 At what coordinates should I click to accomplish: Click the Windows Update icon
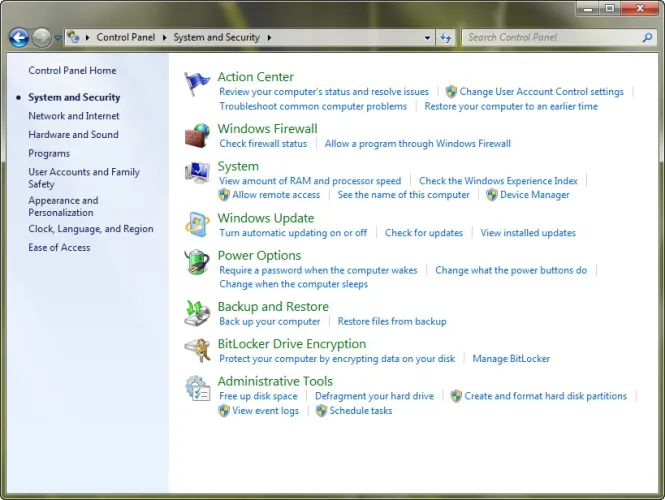pyautogui.click(x=197, y=224)
